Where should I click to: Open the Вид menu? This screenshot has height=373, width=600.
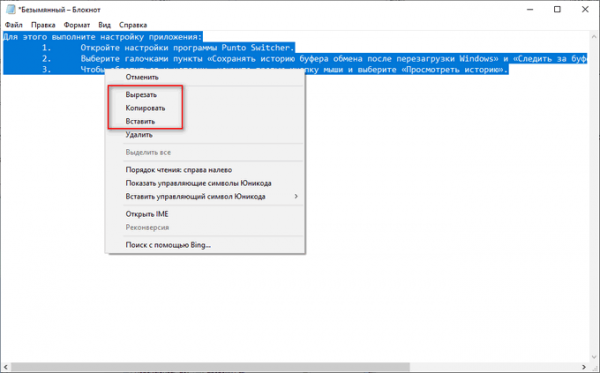coord(104,25)
